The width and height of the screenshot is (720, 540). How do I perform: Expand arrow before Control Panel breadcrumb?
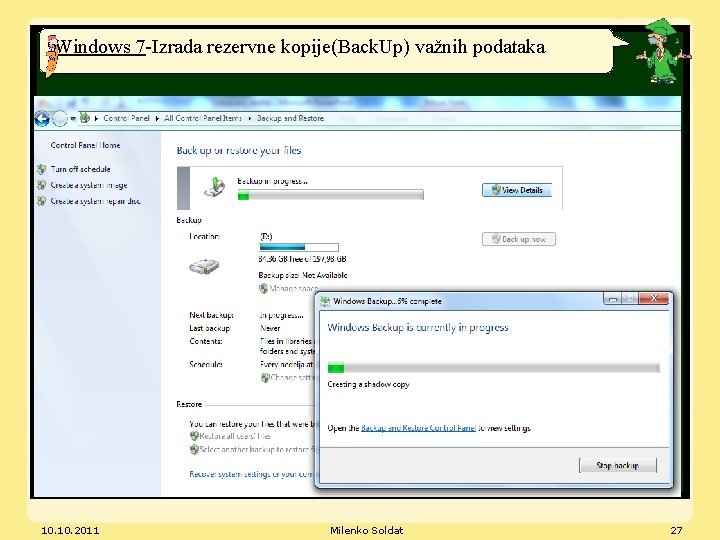96,118
